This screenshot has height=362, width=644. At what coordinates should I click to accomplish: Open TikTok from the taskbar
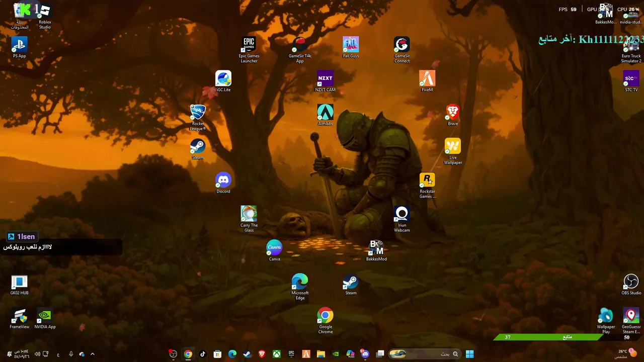[x=203, y=354]
